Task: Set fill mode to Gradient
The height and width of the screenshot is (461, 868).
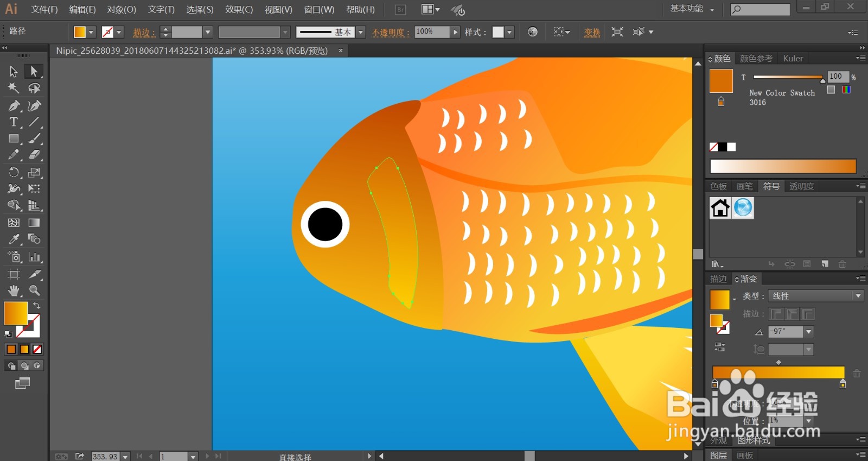Action: 24,349
